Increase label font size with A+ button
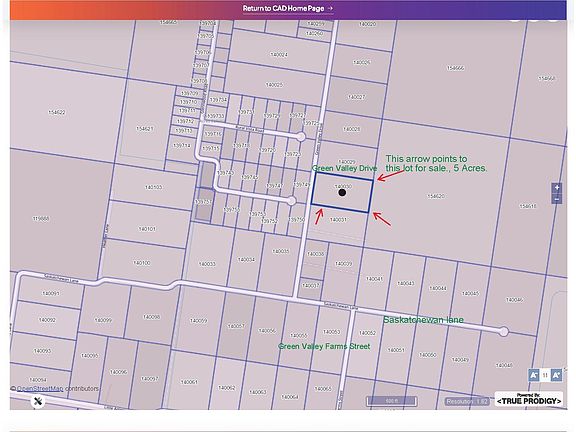 pyautogui.click(x=557, y=375)
